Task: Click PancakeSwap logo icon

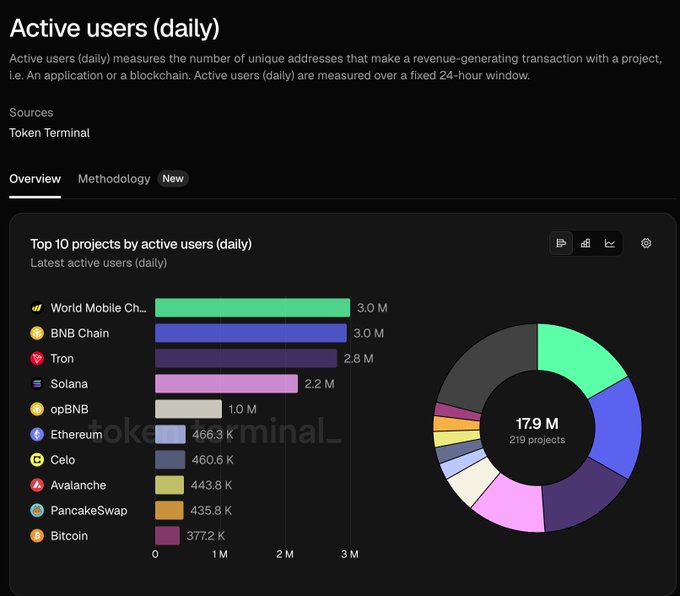Action: pyautogui.click(x=37, y=511)
